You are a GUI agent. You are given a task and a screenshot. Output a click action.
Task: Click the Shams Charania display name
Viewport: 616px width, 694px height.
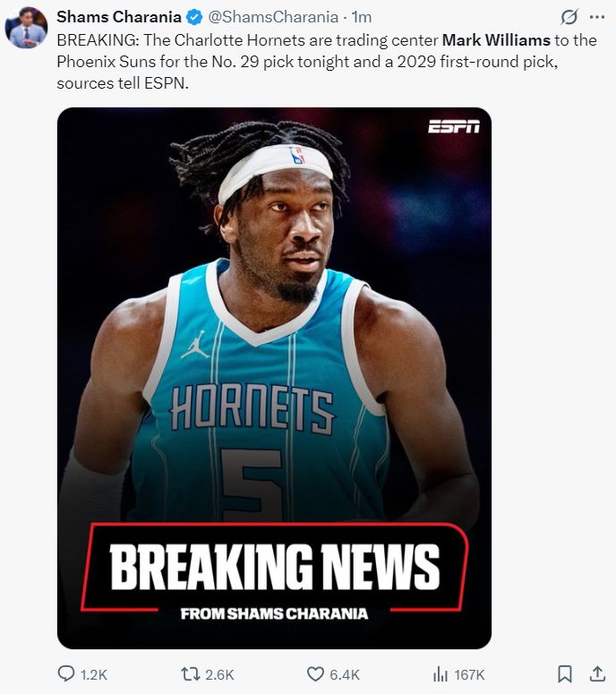[119, 17]
